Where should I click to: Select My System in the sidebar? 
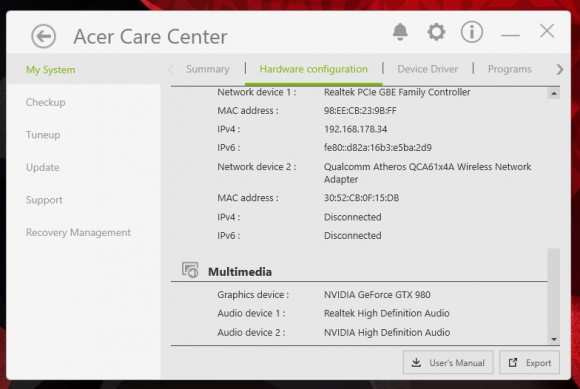pyautogui.click(x=84, y=70)
